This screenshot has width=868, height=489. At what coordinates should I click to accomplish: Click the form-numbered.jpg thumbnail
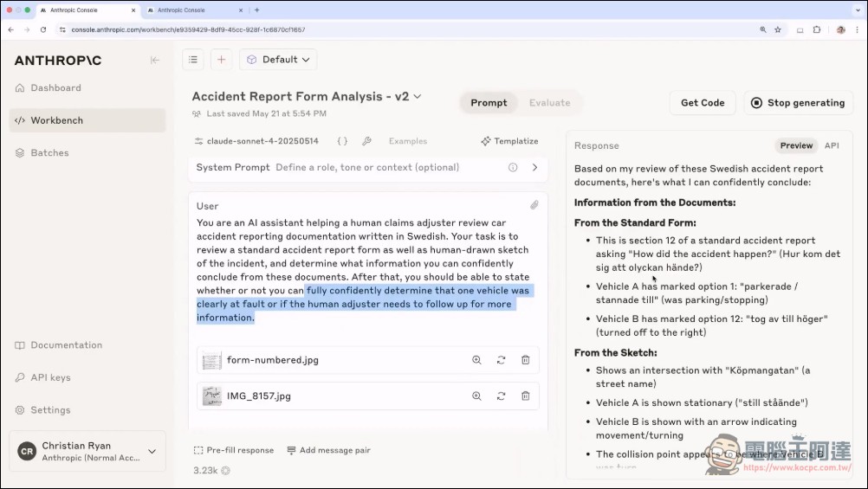[212, 360]
